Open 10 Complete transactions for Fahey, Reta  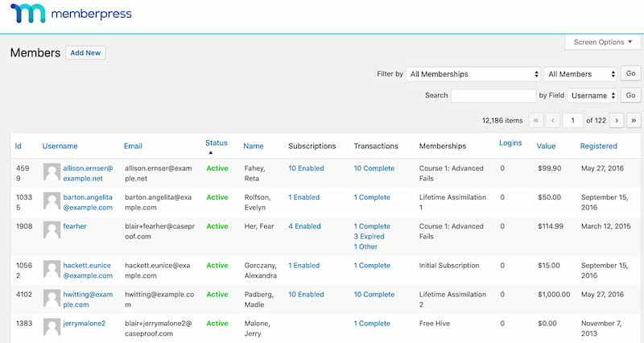tap(374, 168)
